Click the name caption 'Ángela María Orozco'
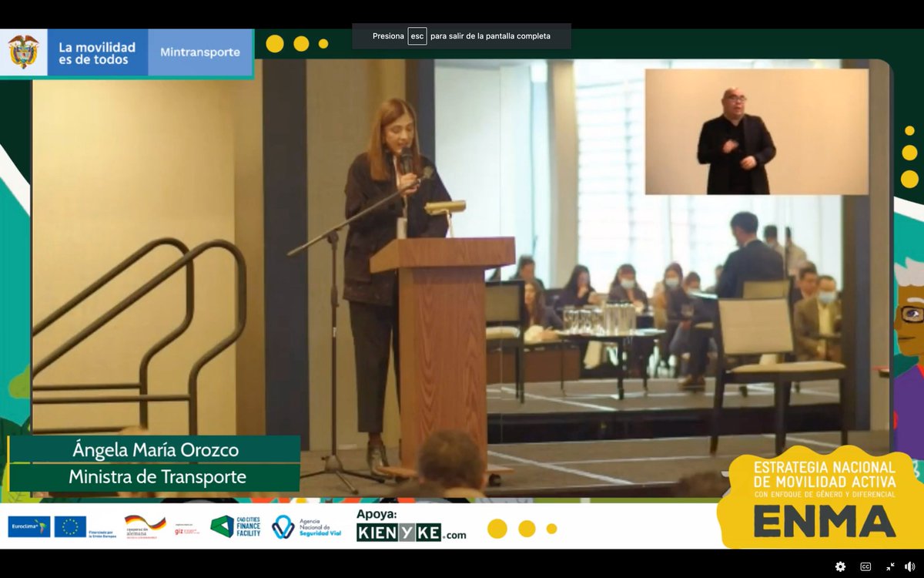Viewport: 924px width, 578px height. [x=156, y=449]
